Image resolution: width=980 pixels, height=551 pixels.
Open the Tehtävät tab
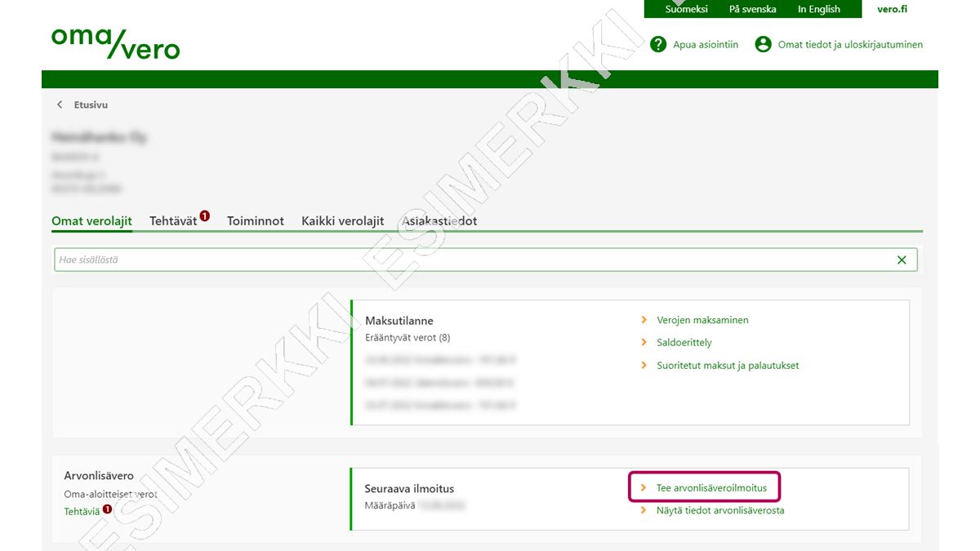pos(173,221)
